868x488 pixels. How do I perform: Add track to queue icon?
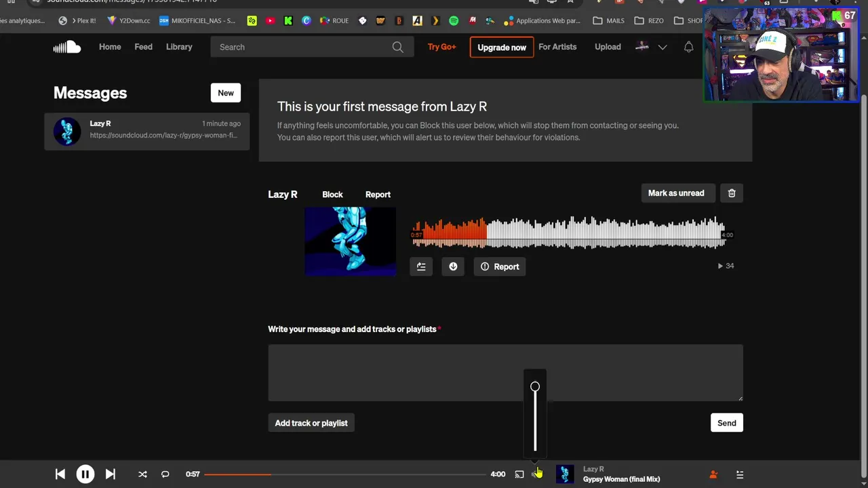pyautogui.click(x=421, y=266)
